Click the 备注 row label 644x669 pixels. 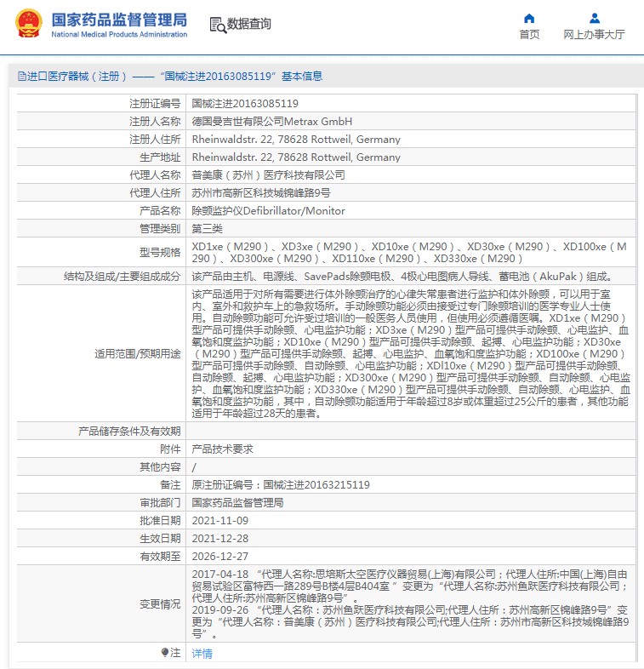click(170, 485)
